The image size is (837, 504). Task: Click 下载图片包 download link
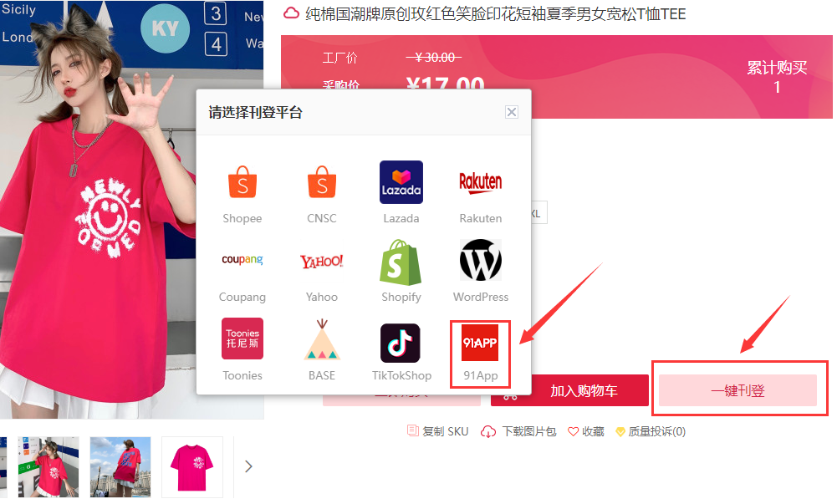coord(518,431)
